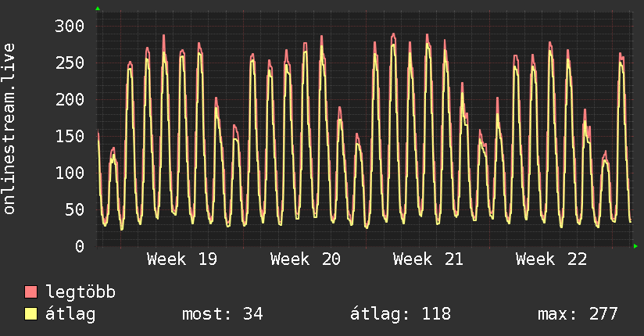The image size is (644, 336).
Task: Click the onlinestream.live vertical axis title
Action: click(x=9, y=129)
